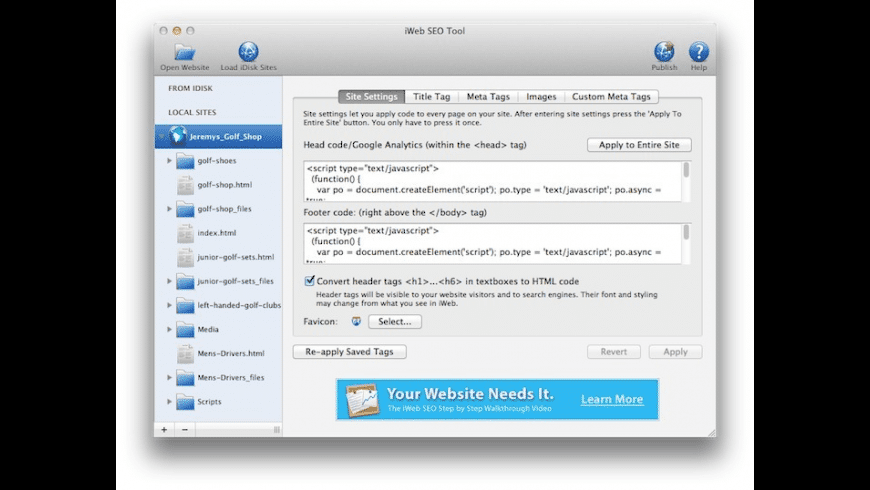The height and width of the screenshot is (490, 870).
Task: Expand the Scripts folder
Action: [169, 401]
